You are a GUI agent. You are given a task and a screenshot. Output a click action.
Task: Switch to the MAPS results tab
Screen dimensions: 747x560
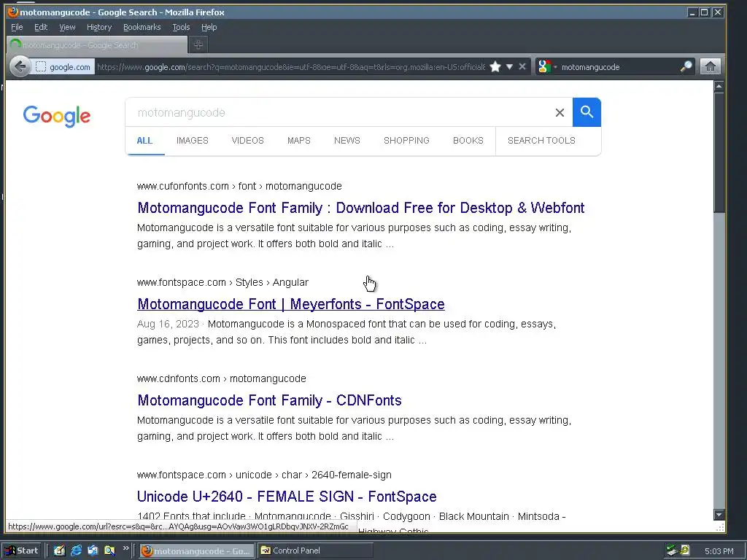pos(298,141)
